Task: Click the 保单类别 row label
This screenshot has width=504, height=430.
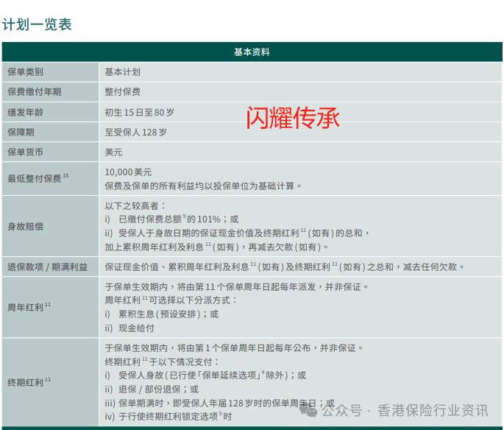Action: (25, 72)
